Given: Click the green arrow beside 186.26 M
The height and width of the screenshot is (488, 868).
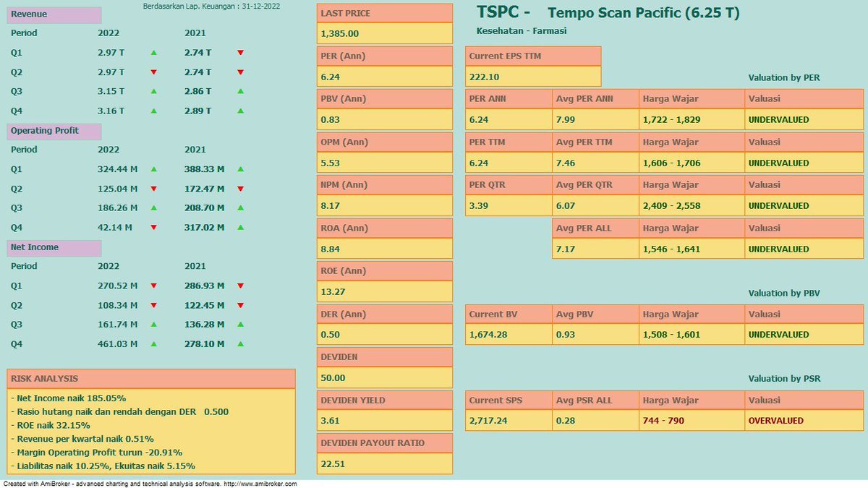Looking at the screenshot, I should coord(153,208).
